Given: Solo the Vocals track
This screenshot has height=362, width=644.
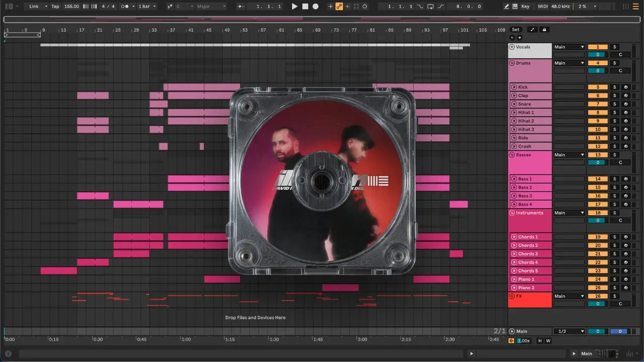Looking at the screenshot, I should [614, 47].
